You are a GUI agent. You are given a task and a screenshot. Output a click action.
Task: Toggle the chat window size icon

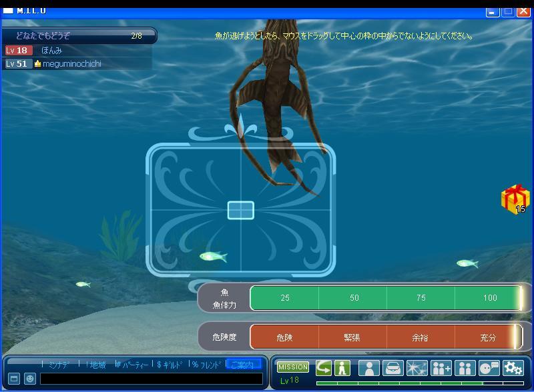coord(13,379)
